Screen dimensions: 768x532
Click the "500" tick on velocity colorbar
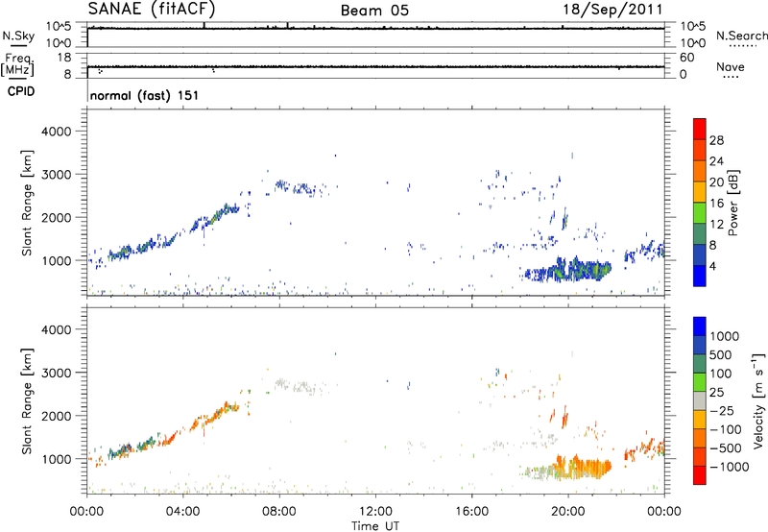coord(721,355)
